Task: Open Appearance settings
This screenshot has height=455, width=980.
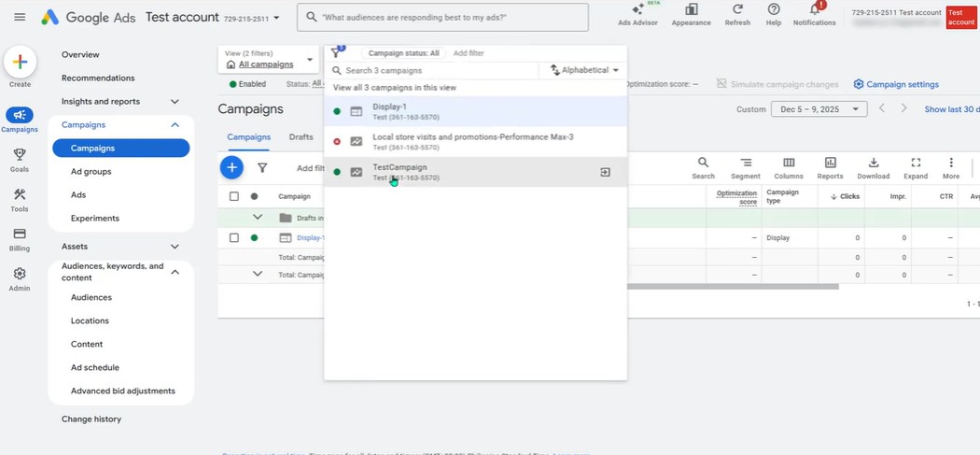Action: 691,15
